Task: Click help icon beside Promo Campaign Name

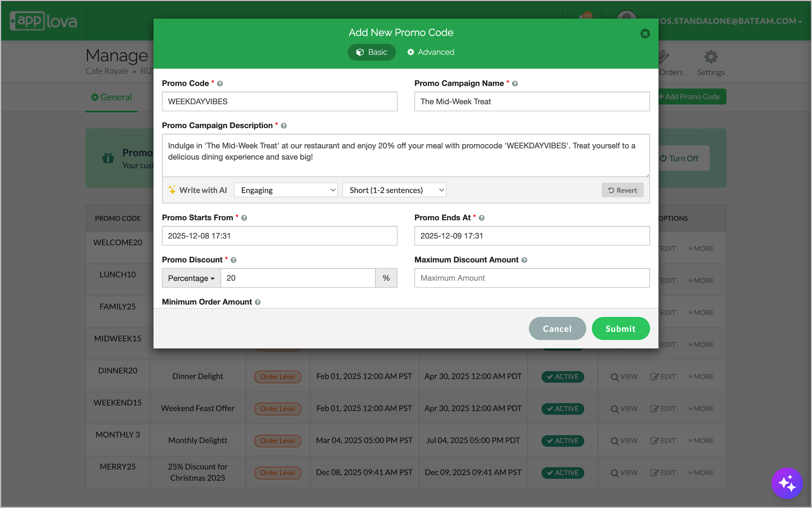Action: (515, 84)
